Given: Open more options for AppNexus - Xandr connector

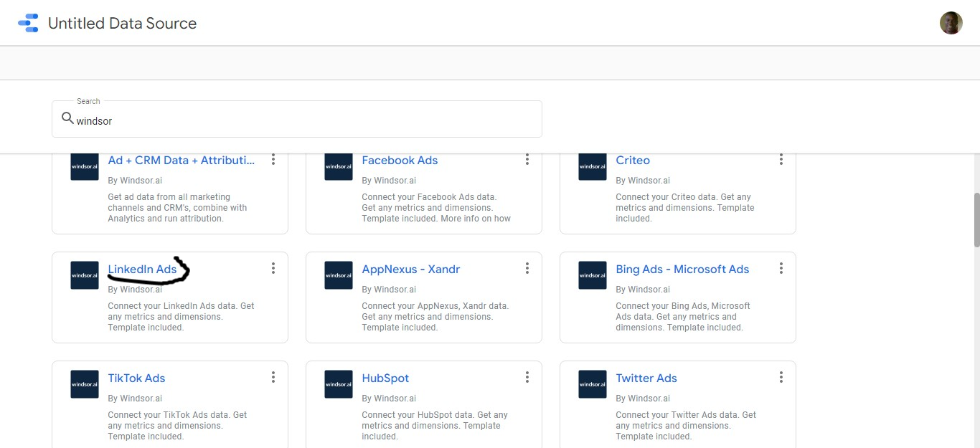Looking at the screenshot, I should pos(527,268).
